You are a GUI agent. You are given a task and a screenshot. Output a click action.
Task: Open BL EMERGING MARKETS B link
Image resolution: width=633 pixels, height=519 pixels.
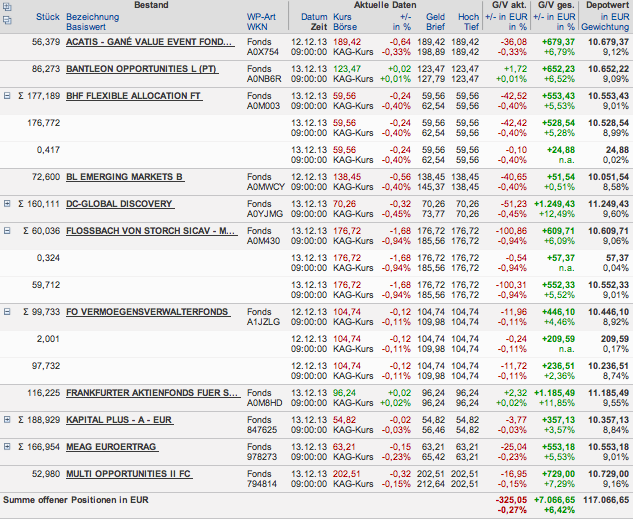click(125, 177)
